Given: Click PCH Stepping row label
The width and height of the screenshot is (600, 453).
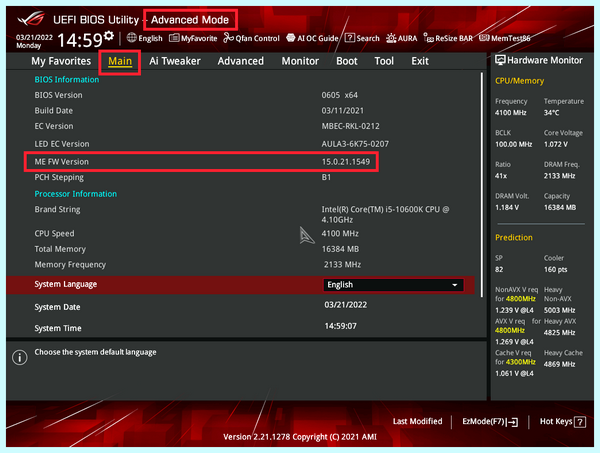Looking at the screenshot, I should pos(59,177).
